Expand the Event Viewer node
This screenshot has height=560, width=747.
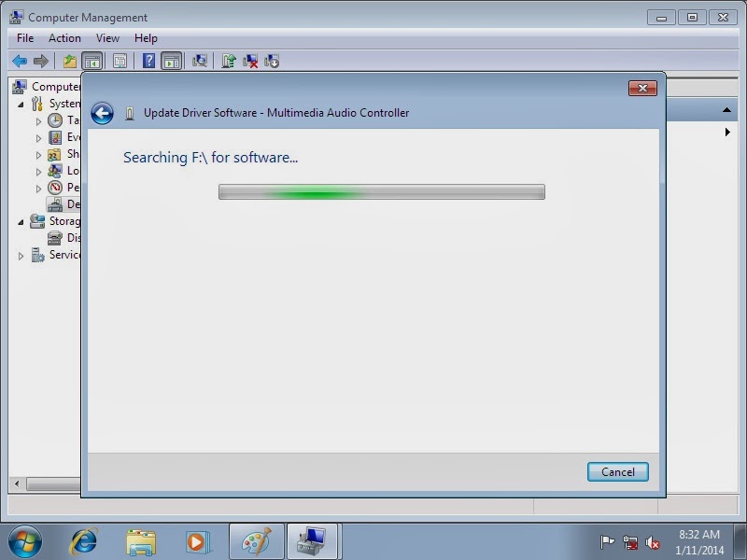tap(38, 138)
